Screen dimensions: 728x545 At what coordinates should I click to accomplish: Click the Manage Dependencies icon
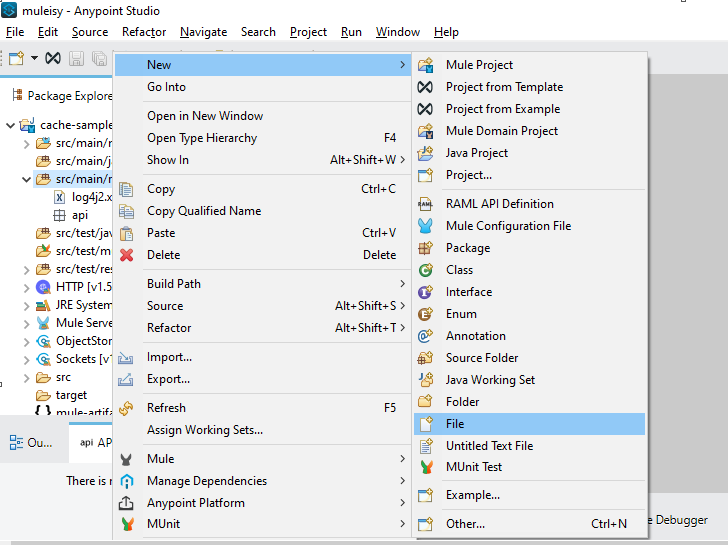(126, 481)
